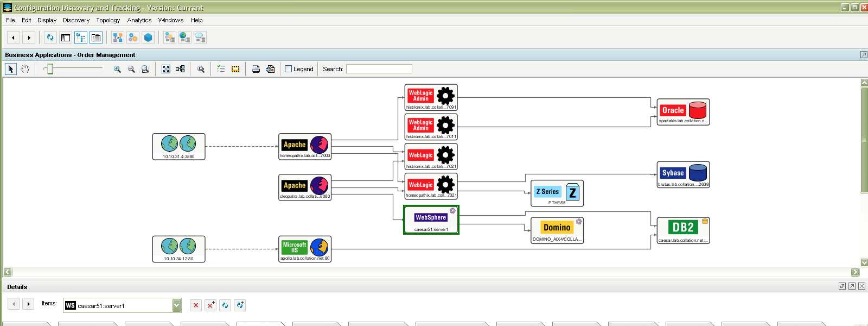Select the 10.10.34.12:80 client node
The height and width of the screenshot is (326, 868).
[179, 249]
